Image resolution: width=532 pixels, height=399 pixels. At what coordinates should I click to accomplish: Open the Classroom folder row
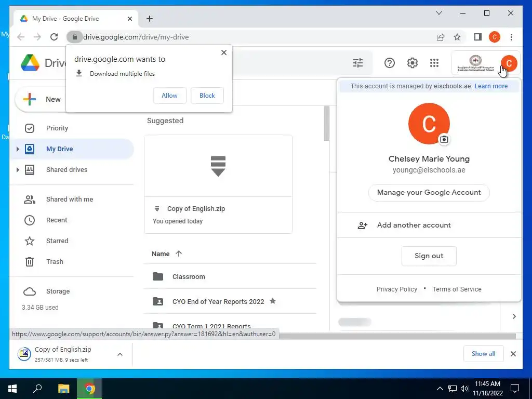tap(230, 276)
